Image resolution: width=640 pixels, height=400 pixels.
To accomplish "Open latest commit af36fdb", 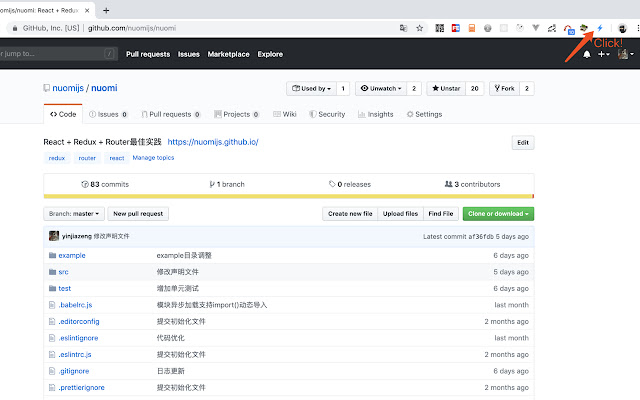I will [x=481, y=236].
